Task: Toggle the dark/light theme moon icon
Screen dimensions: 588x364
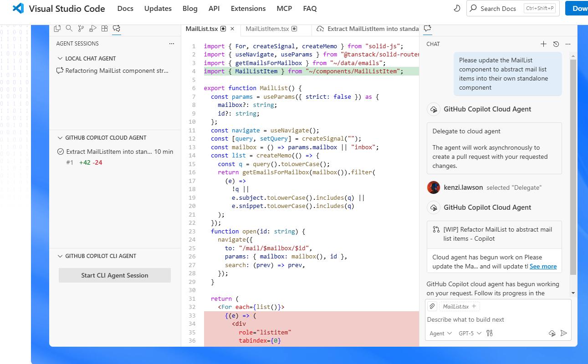Action: point(457,8)
